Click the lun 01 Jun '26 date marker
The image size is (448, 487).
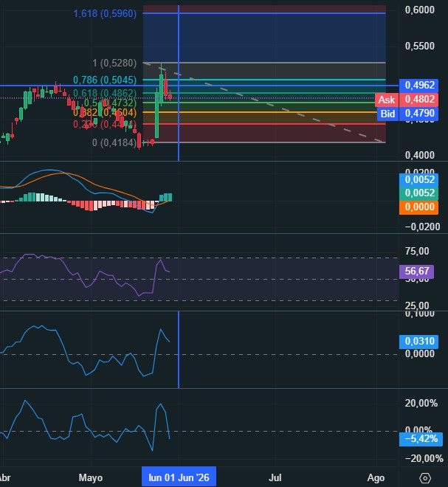click(179, 477)
